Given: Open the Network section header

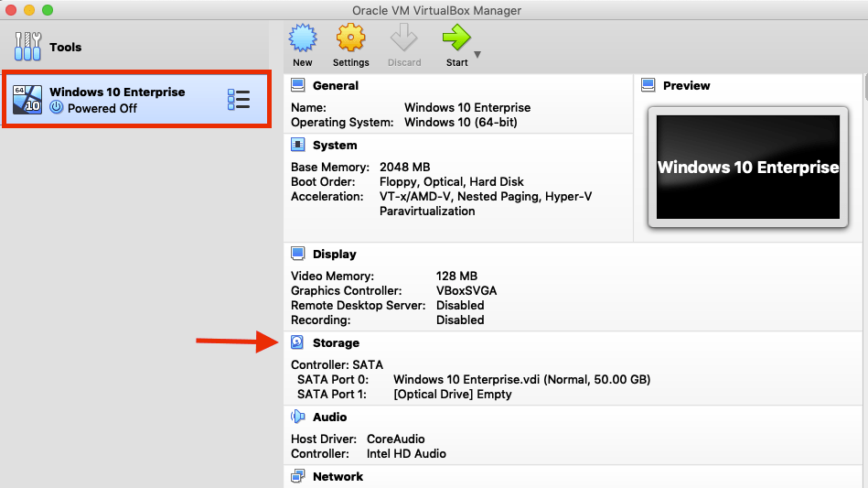Looking at the screenshot, I should pos(338,476).
